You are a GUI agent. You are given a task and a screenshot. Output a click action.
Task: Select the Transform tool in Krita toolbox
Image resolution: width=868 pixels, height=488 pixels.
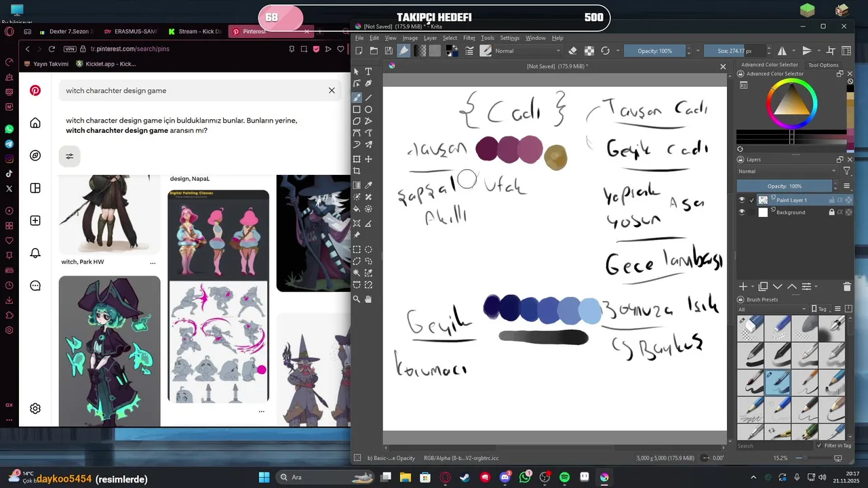(x=357, y=159)
